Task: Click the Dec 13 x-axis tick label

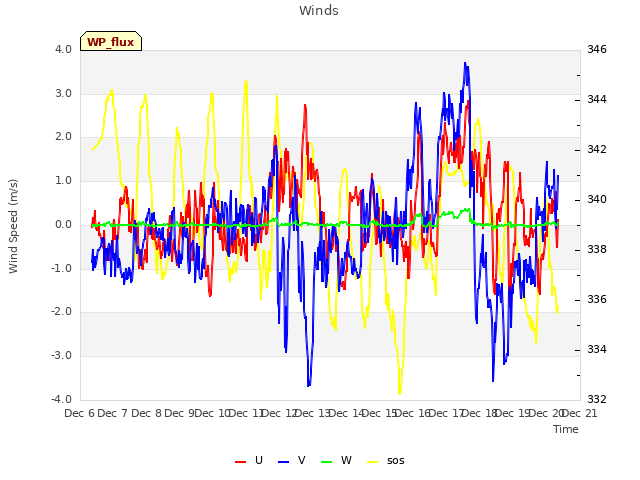Action: [313, 413]
